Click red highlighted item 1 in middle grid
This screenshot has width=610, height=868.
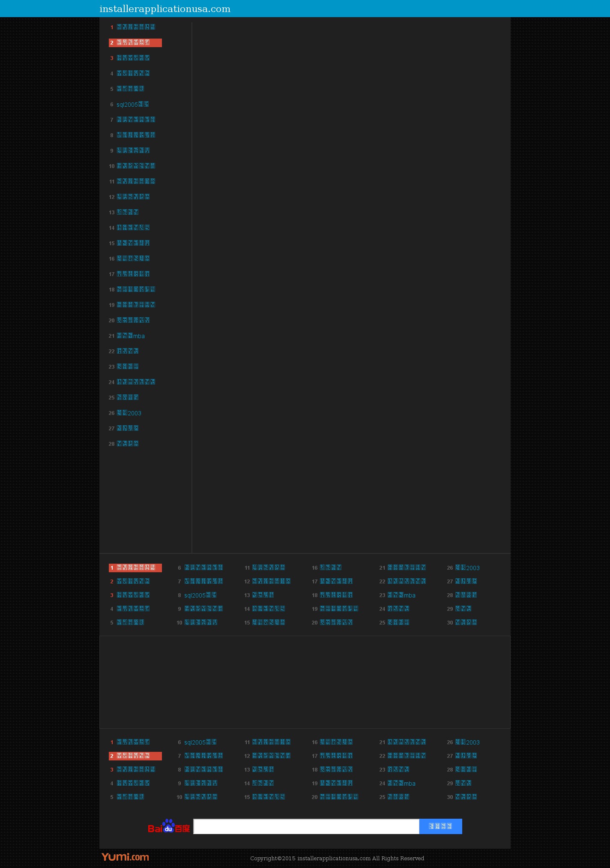(135, 568)
